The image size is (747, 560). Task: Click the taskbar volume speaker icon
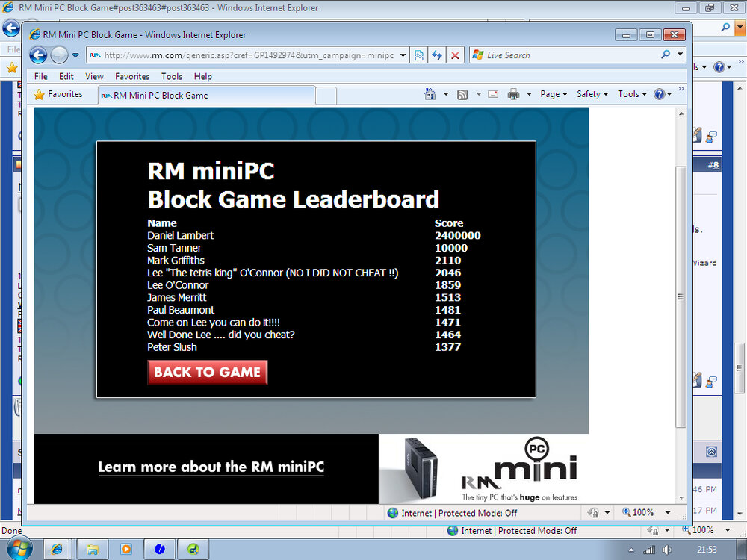tap(667, 550)
